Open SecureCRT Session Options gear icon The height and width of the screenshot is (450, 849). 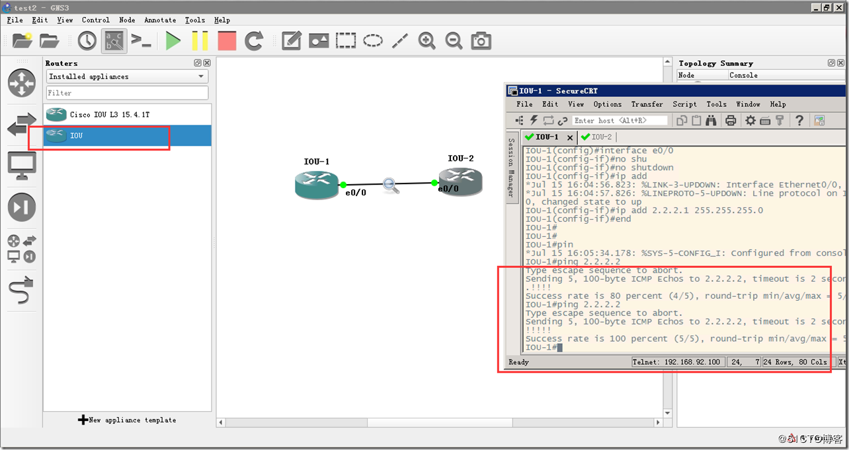[750, 120]
